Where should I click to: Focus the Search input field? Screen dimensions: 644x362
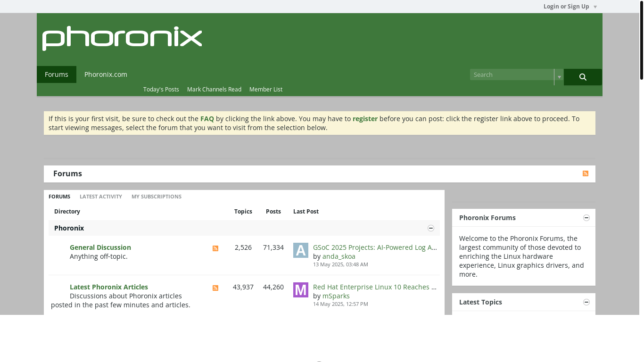tap(512, 74)
